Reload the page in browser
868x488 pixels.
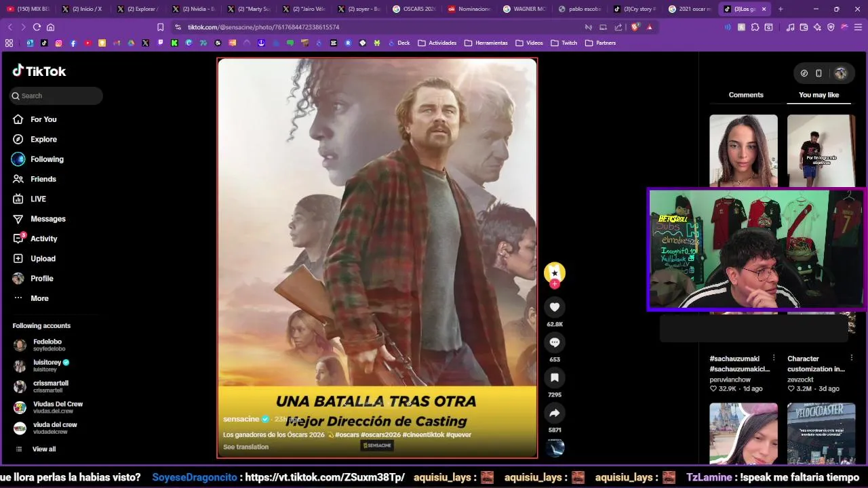tap(37, 27)
